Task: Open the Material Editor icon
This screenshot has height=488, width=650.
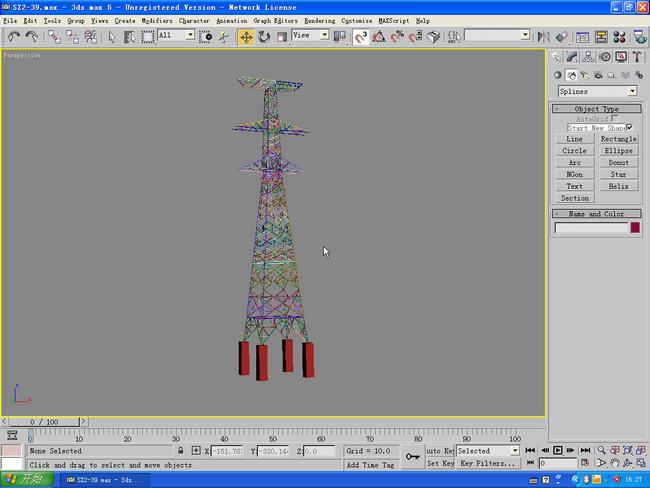Action: point(619,37)
